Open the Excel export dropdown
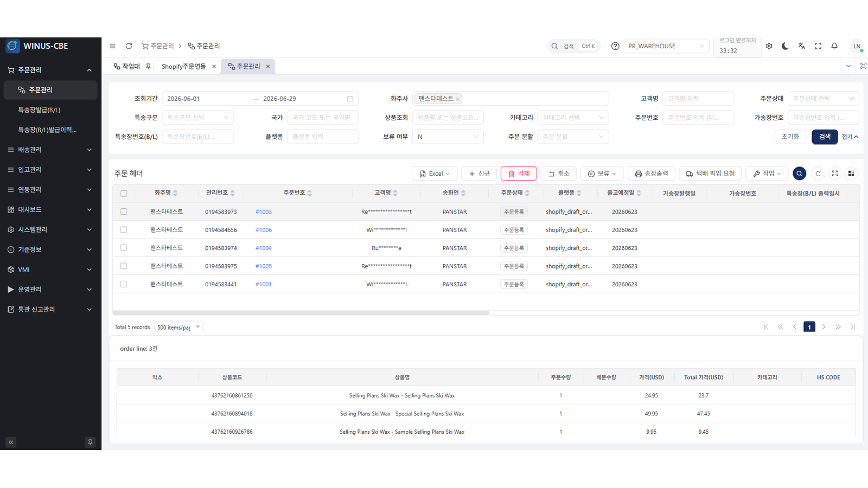Screen dimensions: 868x488 pos(435,174)
